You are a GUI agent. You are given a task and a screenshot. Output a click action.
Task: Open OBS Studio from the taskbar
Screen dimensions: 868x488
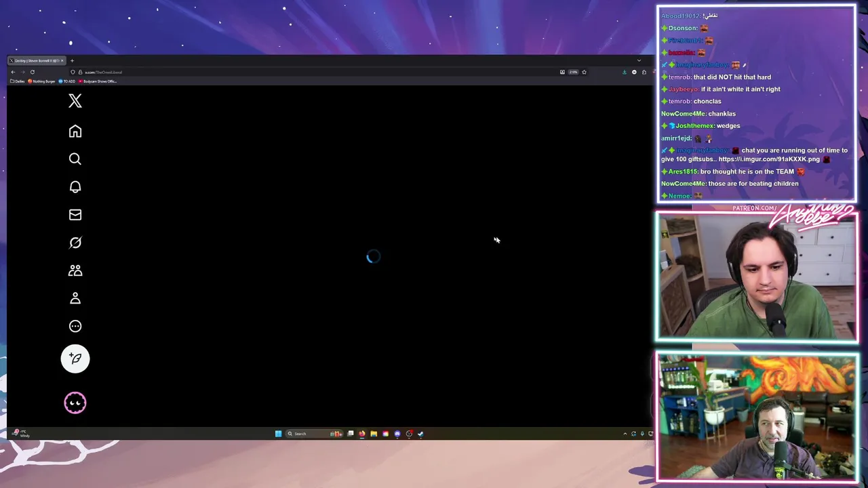pyautogui.click(x=409, y=434)
